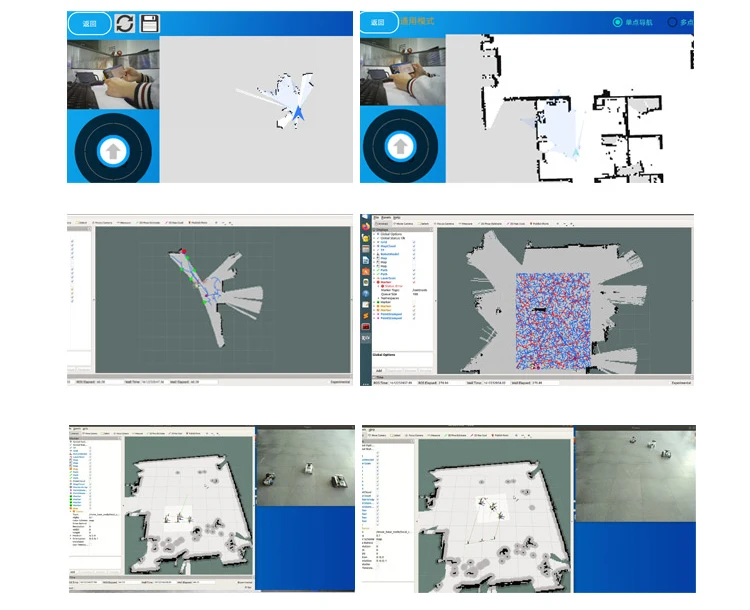Tap the 返回 button in the top-right navigation screen

coord(378,22)
